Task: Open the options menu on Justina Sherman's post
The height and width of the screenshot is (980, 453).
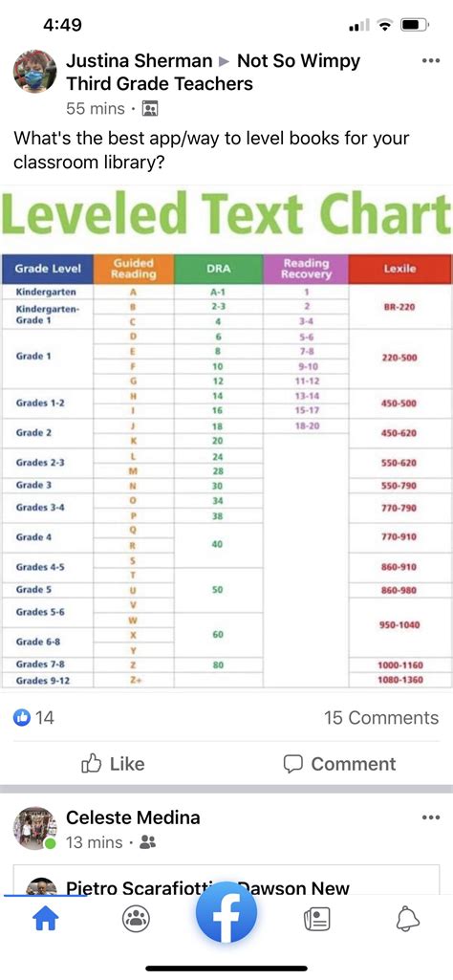Action: tap(430, 61)
